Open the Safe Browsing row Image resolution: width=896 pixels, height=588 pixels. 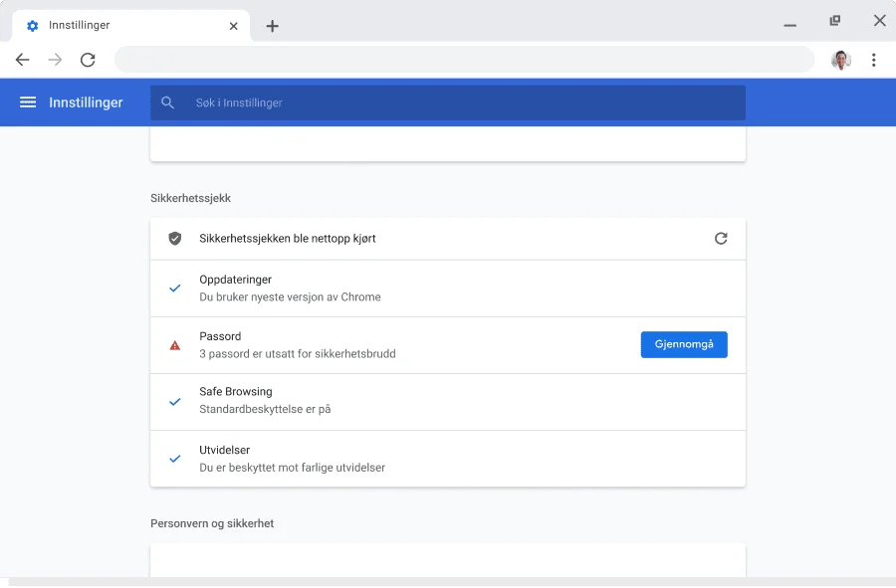coord(448,401)
